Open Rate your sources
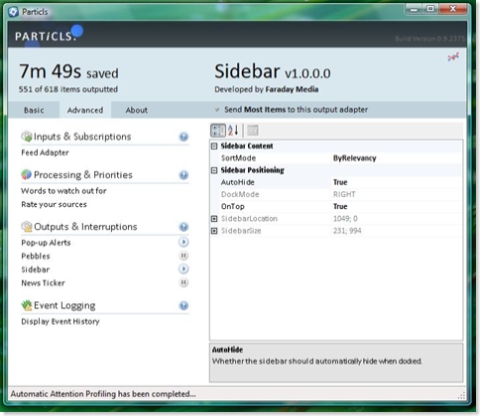480x416 pixels. (54, 204)
